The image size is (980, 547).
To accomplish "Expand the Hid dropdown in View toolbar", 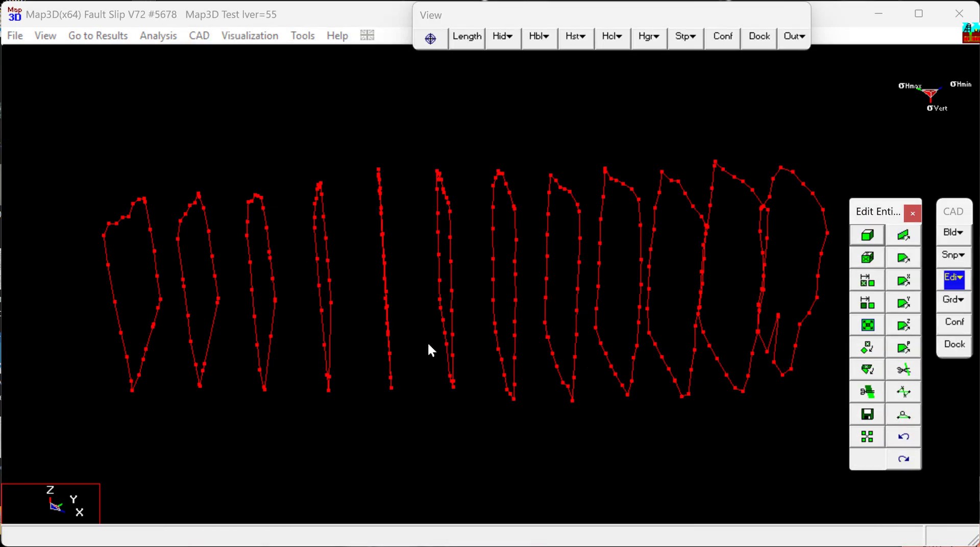I will pyautogui.click(x=503, y=36).
